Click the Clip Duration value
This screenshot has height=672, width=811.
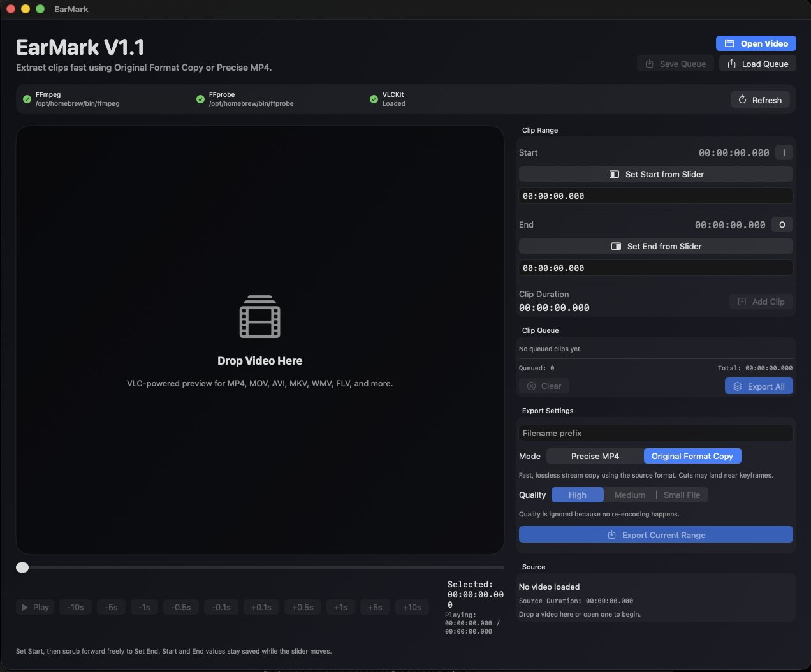(x=554, y=308)
